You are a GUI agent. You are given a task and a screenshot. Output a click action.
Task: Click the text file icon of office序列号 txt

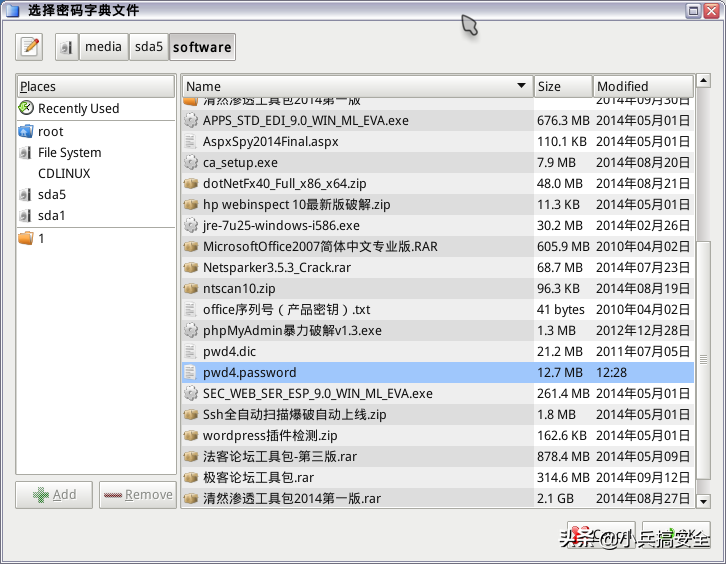tap(190, 309)
